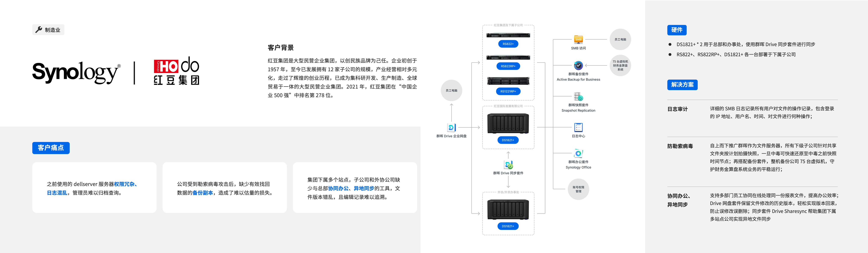868x253 pixels.
Task: Open the 日志中心 icon
Action: 578,128
